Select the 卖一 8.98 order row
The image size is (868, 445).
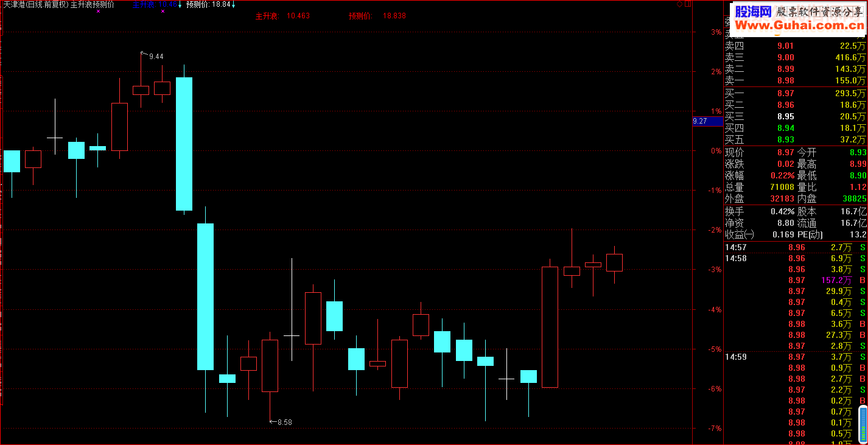[795, 80]
